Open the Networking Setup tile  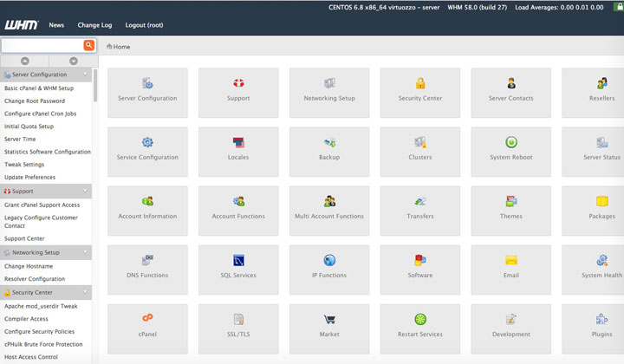[329, 93]
